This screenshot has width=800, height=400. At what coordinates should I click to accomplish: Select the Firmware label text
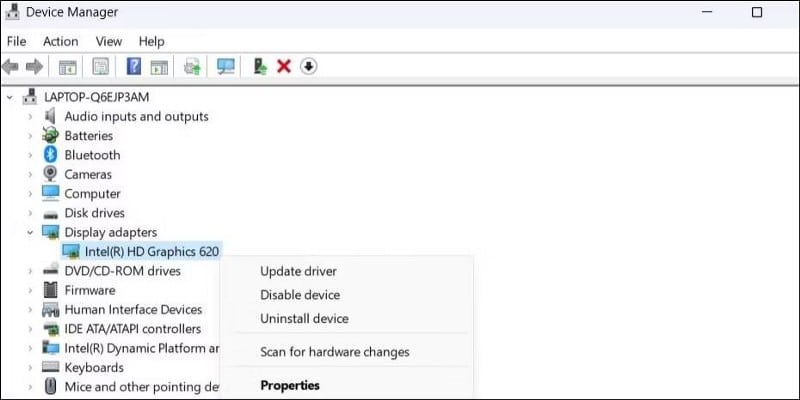tap(90, 290)
